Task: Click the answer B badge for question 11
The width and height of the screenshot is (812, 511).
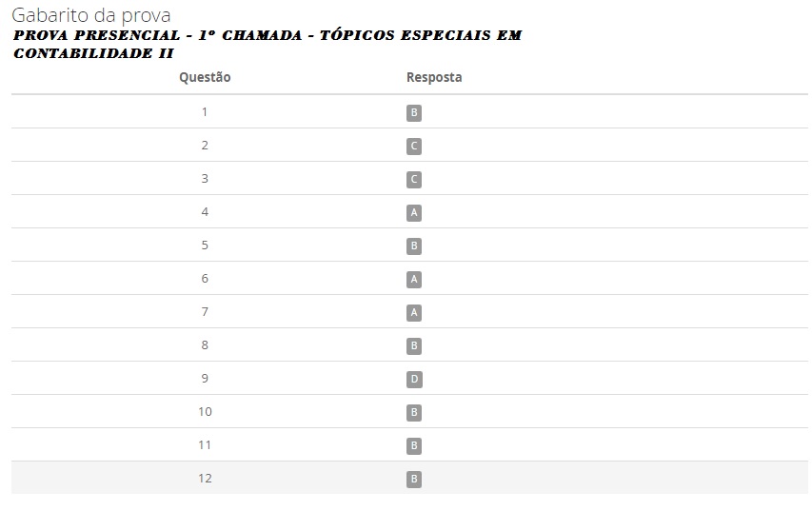Action: coord(414,446)
